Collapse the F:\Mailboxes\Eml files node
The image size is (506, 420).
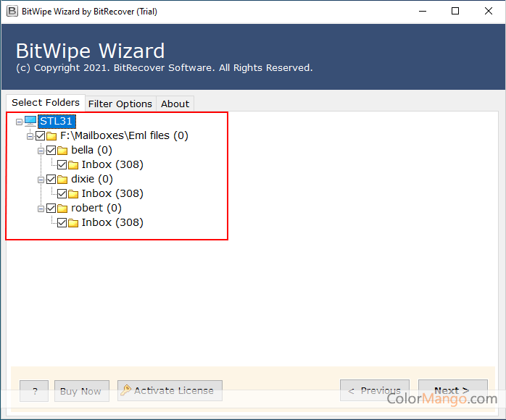(30, 137)
